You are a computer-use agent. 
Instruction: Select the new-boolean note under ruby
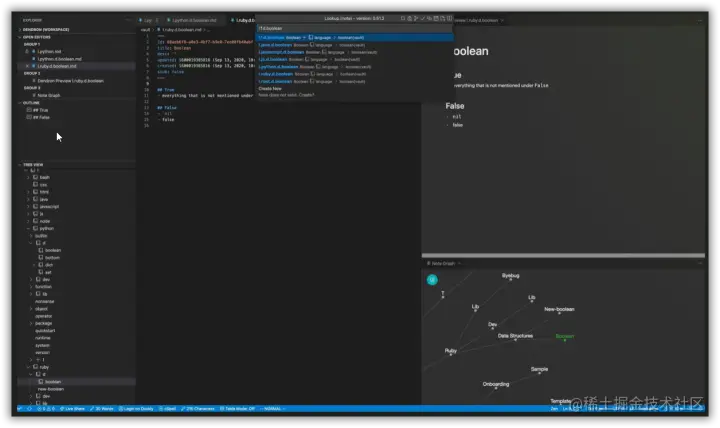click(51, 389)
